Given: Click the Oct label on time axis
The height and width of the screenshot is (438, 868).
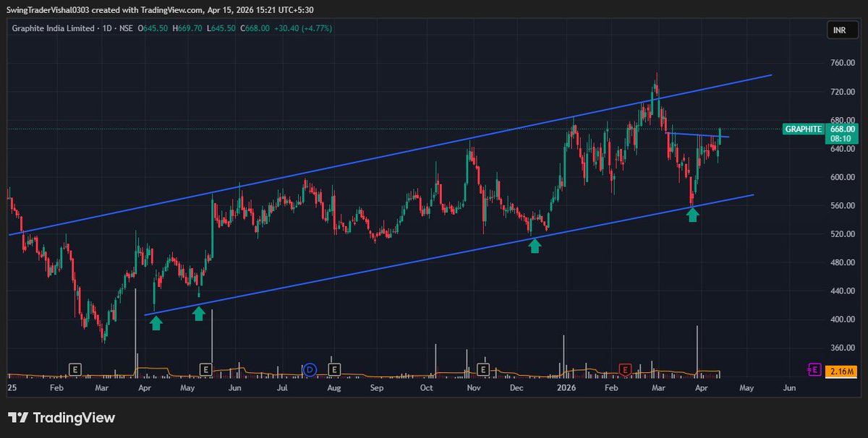Looking at the screenshot, I should (x=427, y=388).
